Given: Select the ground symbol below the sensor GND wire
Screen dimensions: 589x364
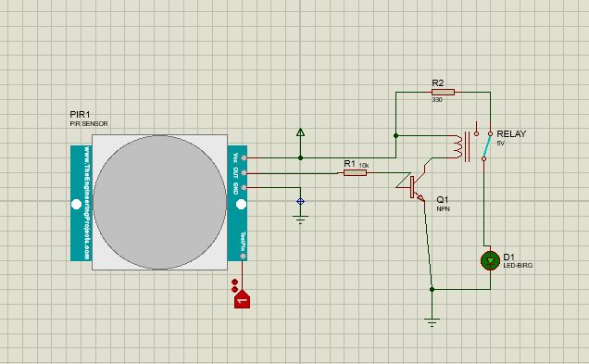Looking at the screenshot, I should [300, 220].
